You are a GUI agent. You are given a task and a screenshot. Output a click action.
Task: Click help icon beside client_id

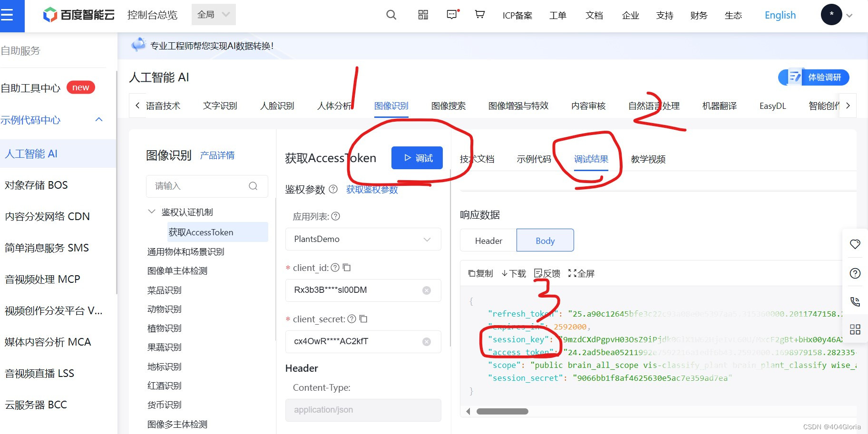coord(335,268)
